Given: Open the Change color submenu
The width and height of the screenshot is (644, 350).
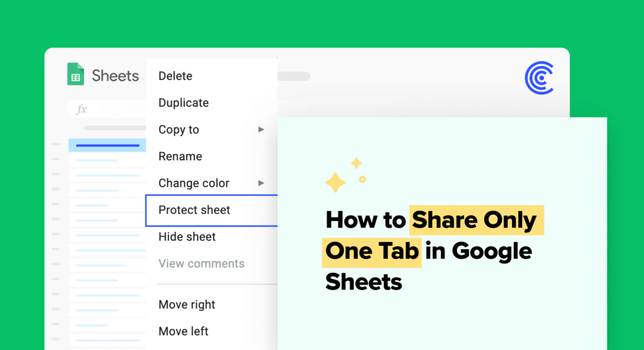Looking at the screenshot, I should [x=194, y=183].
